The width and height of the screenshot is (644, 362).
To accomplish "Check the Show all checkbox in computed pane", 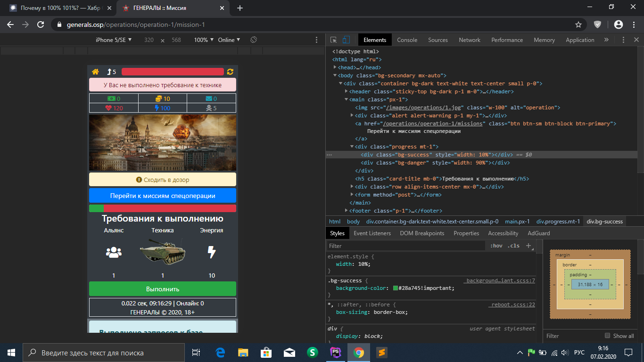I will coord(607,336).
